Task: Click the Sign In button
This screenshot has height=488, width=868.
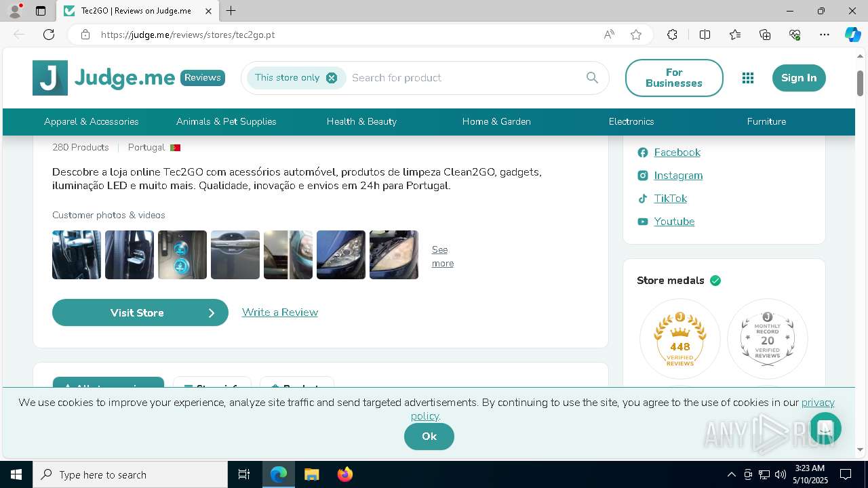Action: (x=799, y=78)
